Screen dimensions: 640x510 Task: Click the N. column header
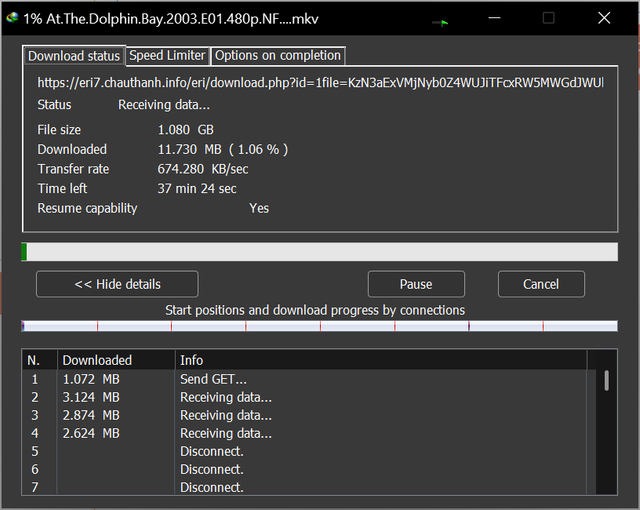[39, 360]
